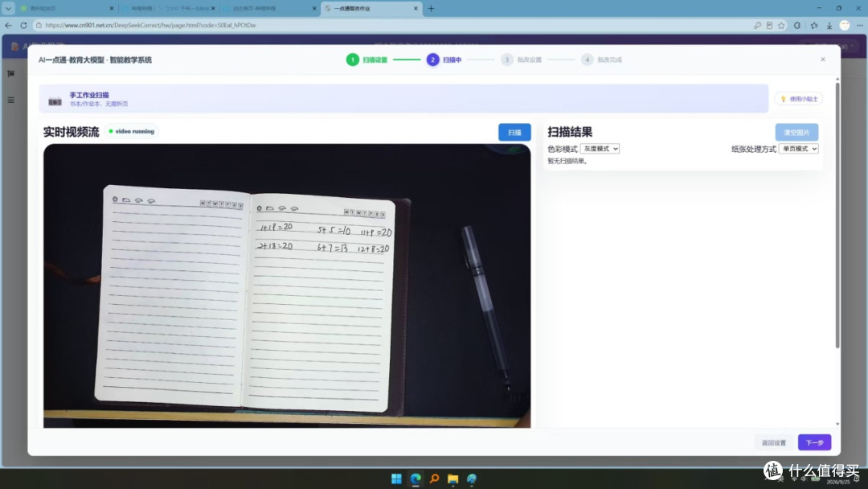The width and height of the screenshot is (868, 489).
Task: Open File Explorer from the taskbar
Action: (452, 479)
